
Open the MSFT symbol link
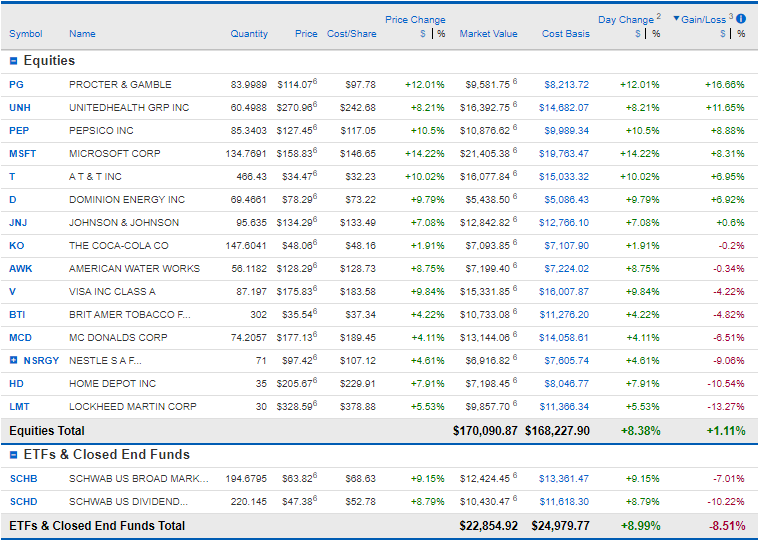pos(23,154)
